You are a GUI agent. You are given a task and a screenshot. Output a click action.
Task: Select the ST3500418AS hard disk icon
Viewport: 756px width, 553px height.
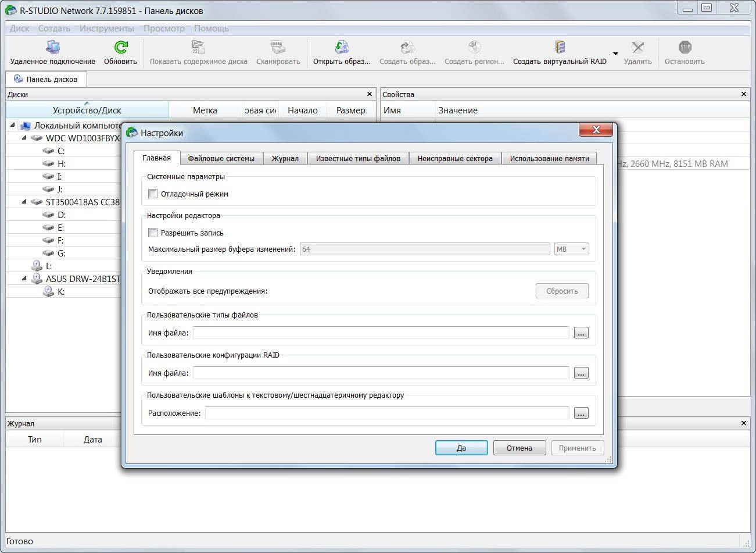point(37,202)
